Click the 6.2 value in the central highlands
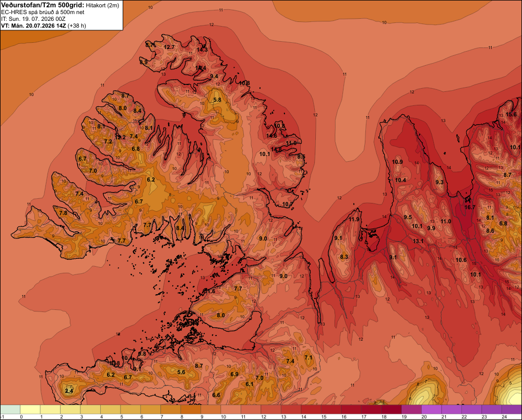The width and height of the screenshot is (522, 420). 151,179
